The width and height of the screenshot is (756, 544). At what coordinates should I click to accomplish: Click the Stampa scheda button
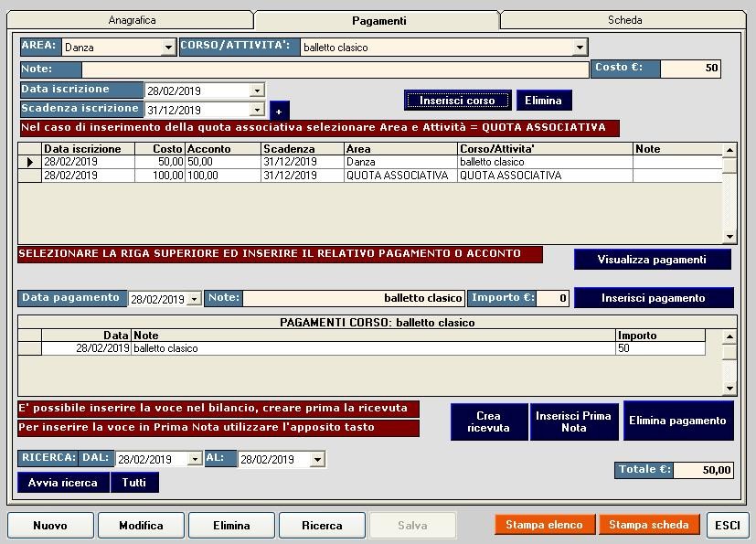[648, 525]
